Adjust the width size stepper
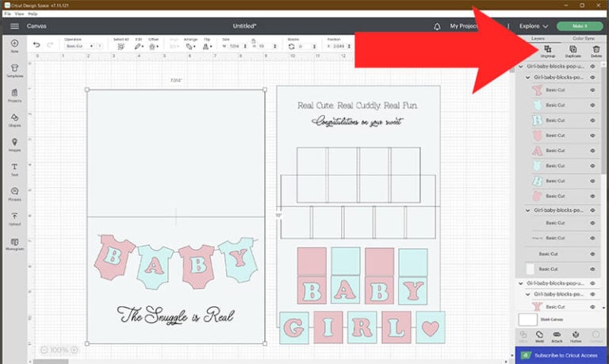The width and height of the screenshot is (609, 364). (245, 46)
